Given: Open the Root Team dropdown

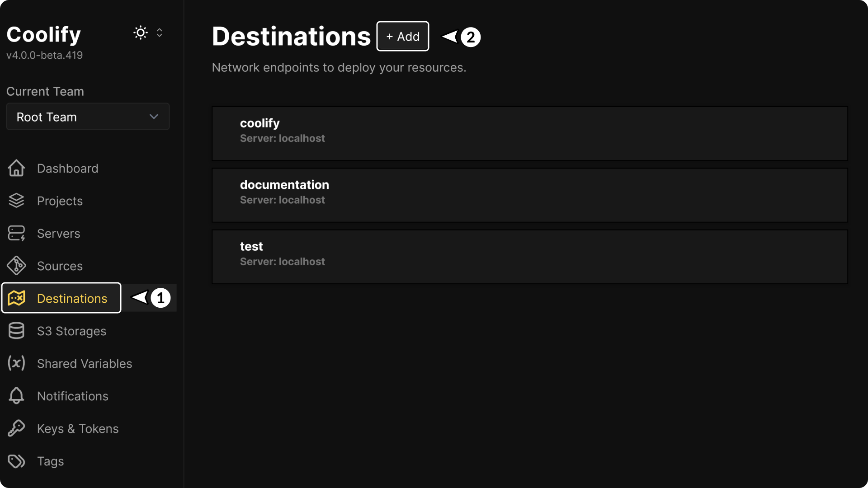Looking at the screenshot, I should point(87,117).
